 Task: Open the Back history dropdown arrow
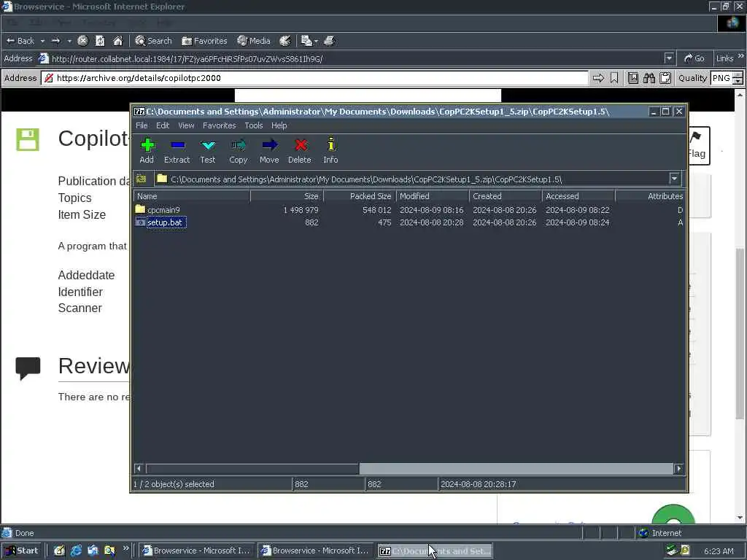42,41
